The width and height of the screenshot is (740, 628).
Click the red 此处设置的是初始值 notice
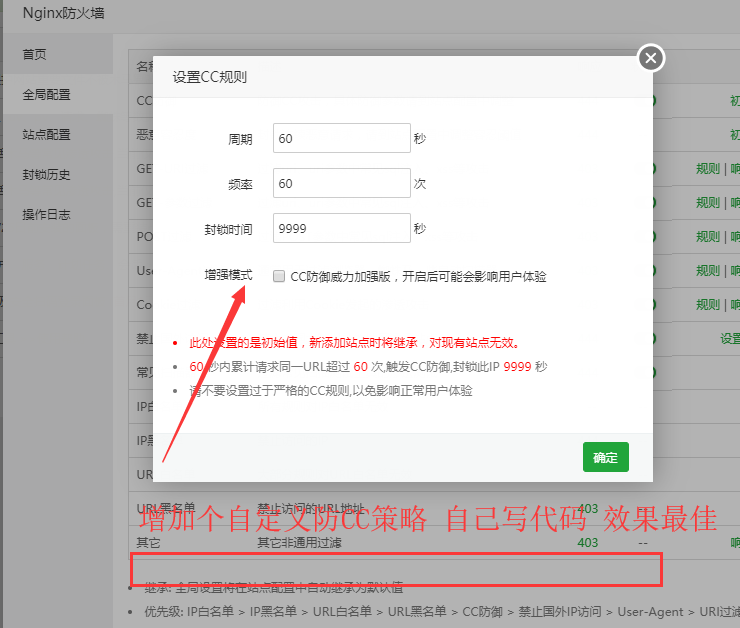point(354,343)
